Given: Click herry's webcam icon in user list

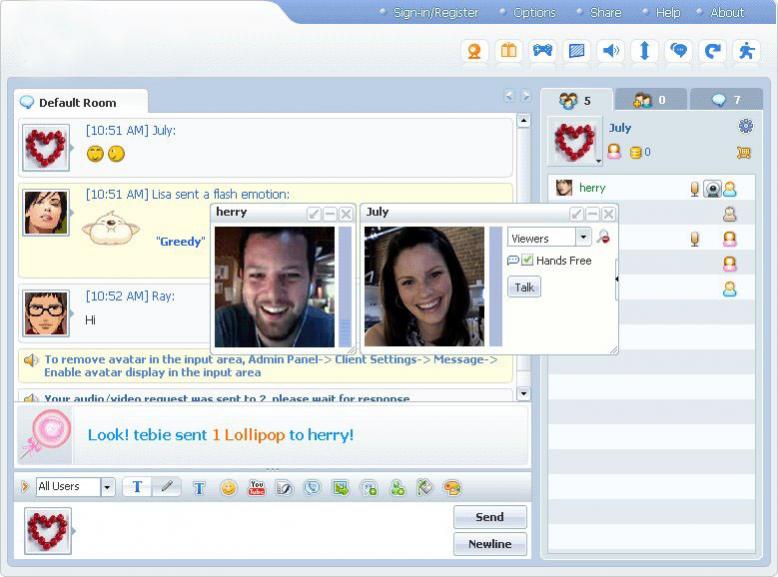Looking at the screenshot, I should [x=713, y=189].
